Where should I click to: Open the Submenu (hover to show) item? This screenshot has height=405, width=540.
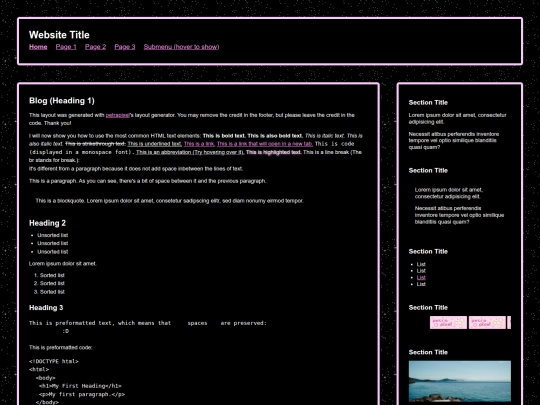pos(181,47)
